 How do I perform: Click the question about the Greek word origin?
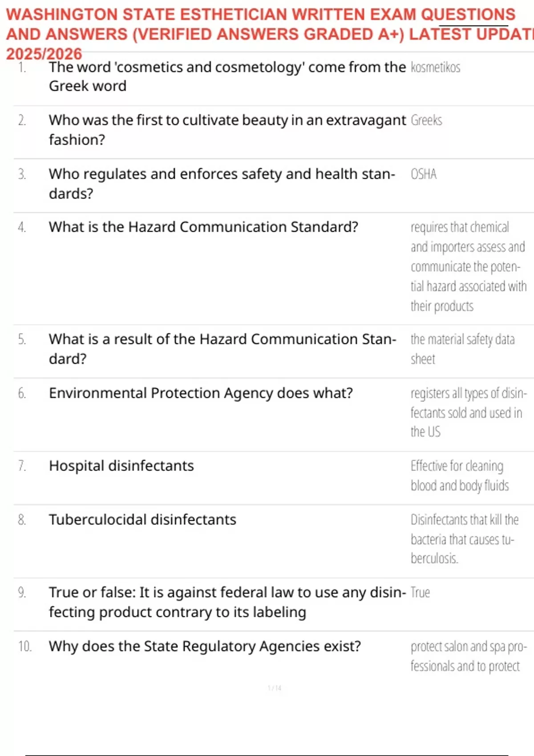point(227,76)
